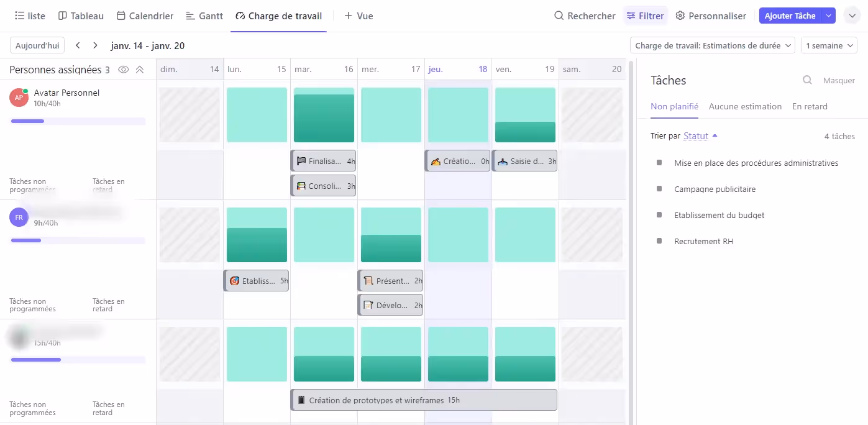868x425 pixels.
Task: Open the Rechercher search icon
Action: coord(560,16)
